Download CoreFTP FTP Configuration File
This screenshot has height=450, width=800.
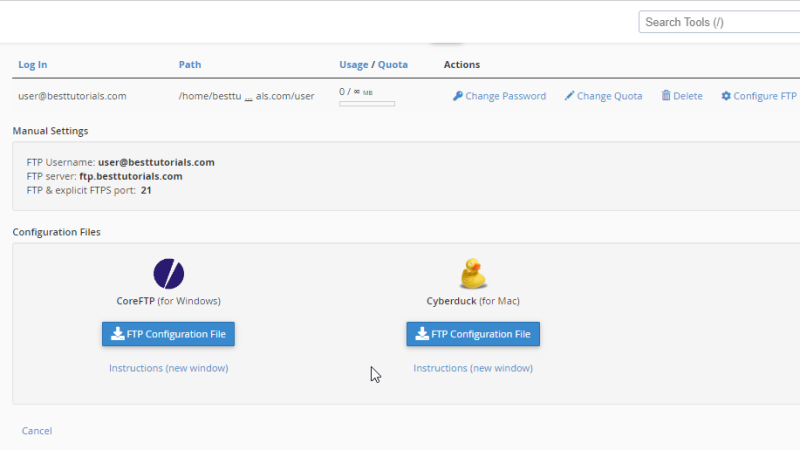coord(168,334)
